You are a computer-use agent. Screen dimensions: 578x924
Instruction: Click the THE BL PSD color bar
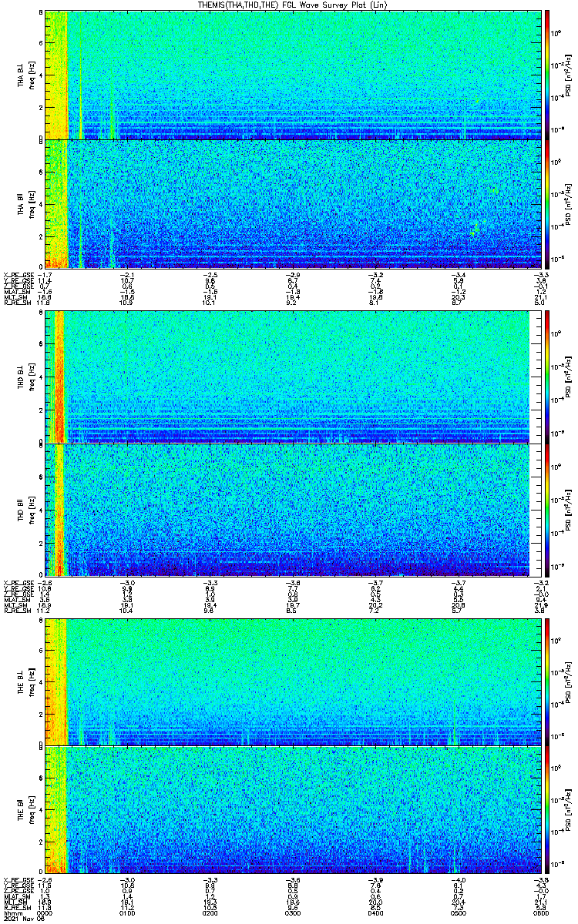[548, 681]
